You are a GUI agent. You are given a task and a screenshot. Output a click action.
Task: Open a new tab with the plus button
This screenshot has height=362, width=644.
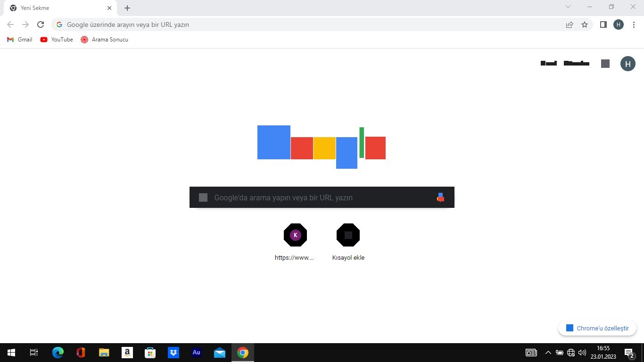pos(127,8)
